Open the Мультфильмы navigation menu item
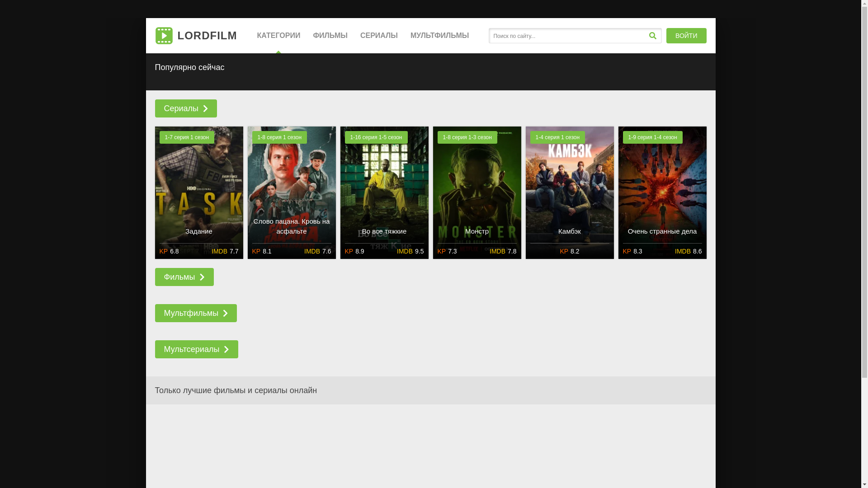 pyautogui.click(x=439, y=36)
